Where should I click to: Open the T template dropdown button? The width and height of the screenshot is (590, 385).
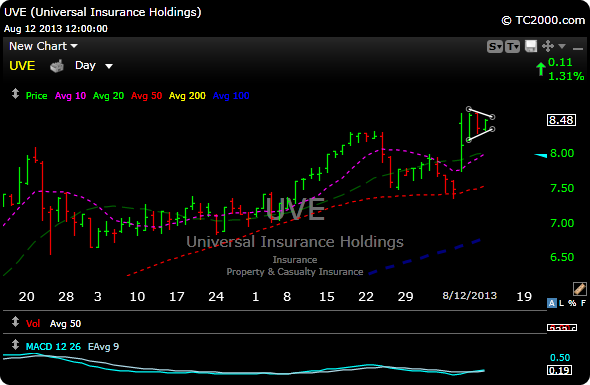pos(512,47)
